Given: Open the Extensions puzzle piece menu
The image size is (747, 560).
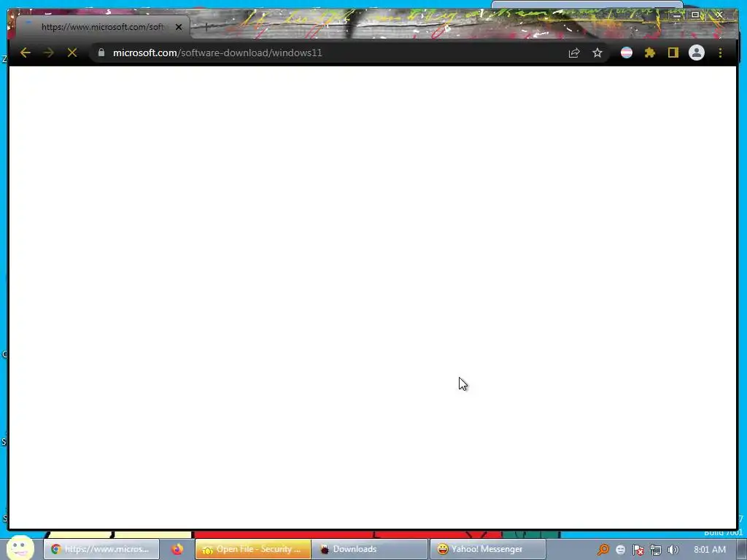Looking at the screenshot, I should point(650,52).
